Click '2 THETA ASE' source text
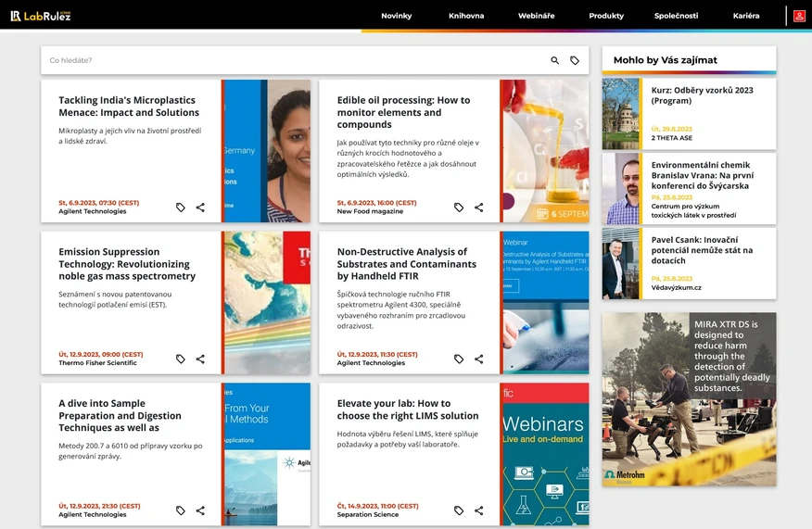 tap(672, 138)
